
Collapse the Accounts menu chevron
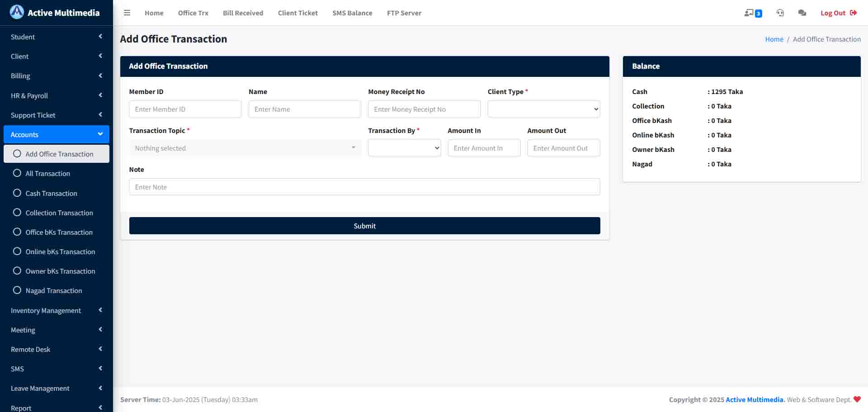(x=100, y=134)
